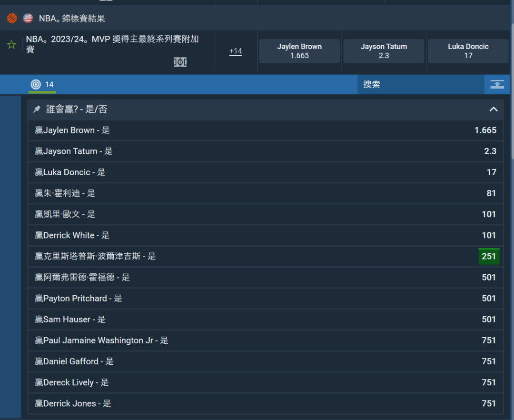Select Luka Doncic 17 odds button
Viewport: 514px width, 420px height.
click(x=468, y=51)
